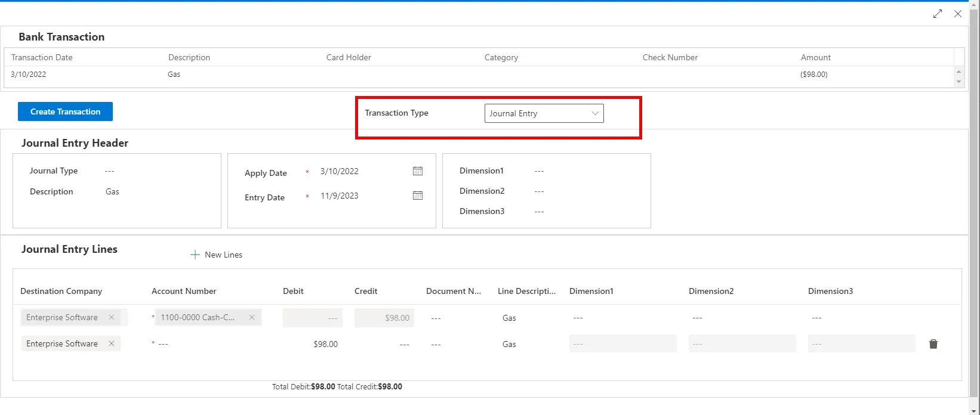
Task: Click the Create Transaction button
Action: [x=65, y=112]
